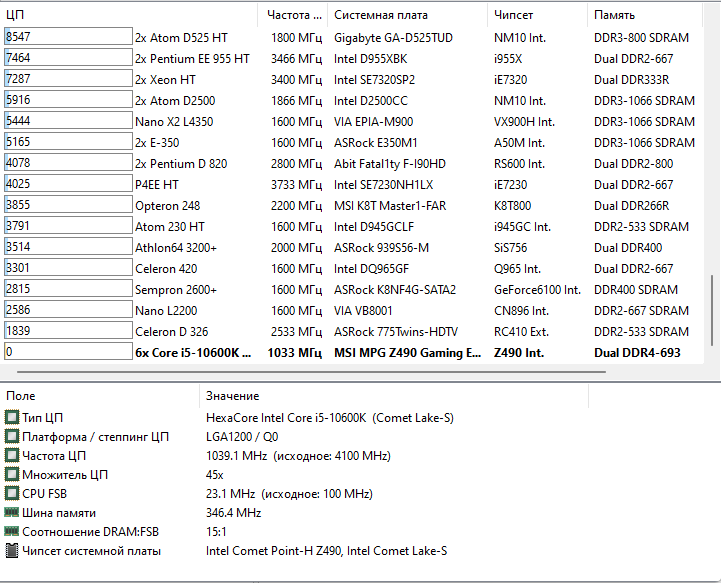Click the vertical scrollbar thumb of the results list
The width and height of the screenshot is (721, 583).
tap(713, 309)
